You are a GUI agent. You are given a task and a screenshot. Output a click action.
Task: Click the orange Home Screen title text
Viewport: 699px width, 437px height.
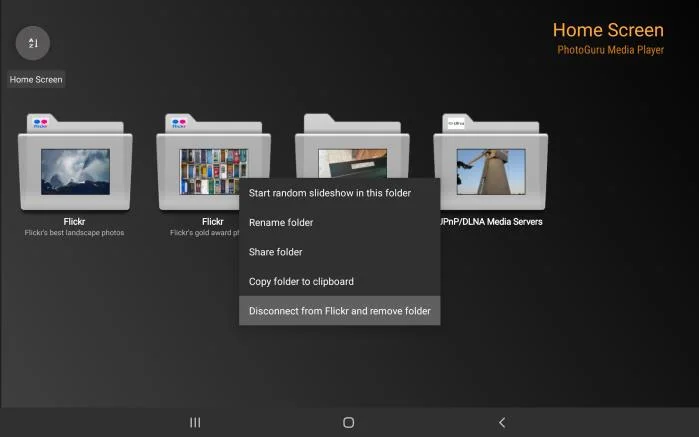(x=608, y=30)
